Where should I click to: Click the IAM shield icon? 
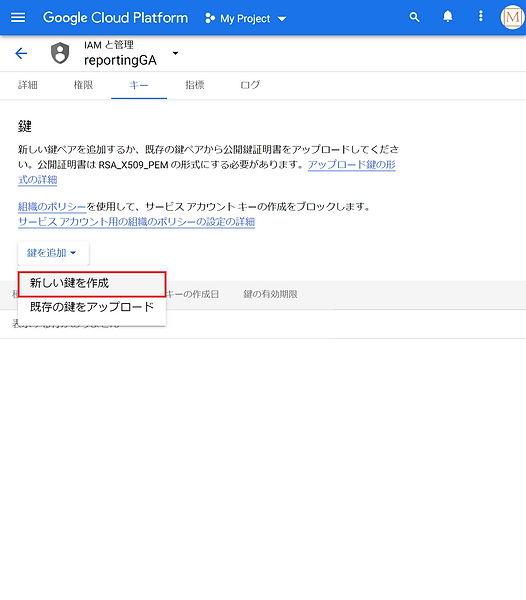[x=60, y=53]
